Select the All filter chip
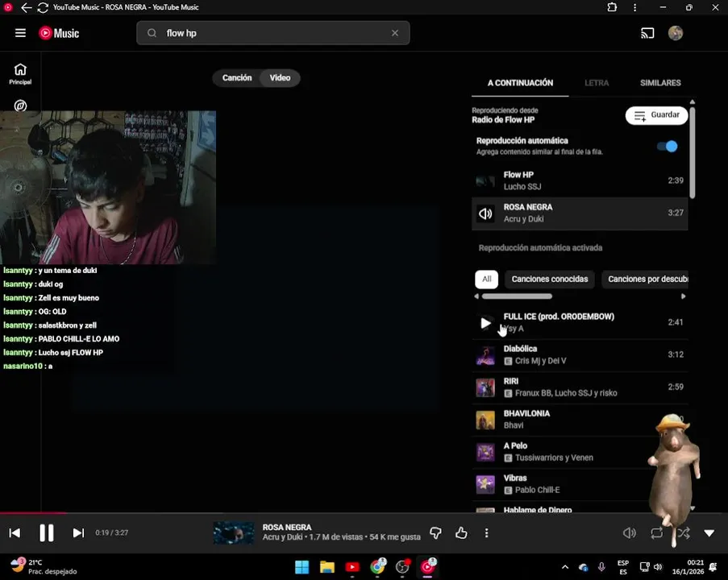728x580 pixels. tap(486, 280)
